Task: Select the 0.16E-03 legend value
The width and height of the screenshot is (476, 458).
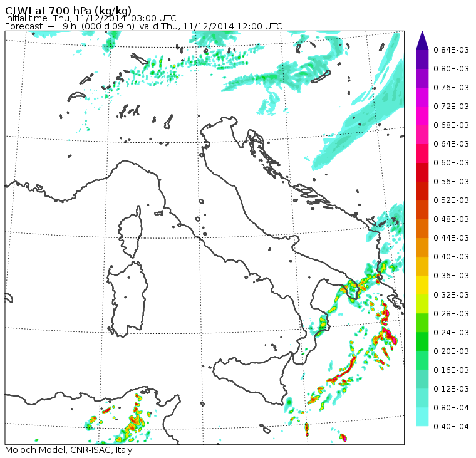Action: tap(451, 370)
